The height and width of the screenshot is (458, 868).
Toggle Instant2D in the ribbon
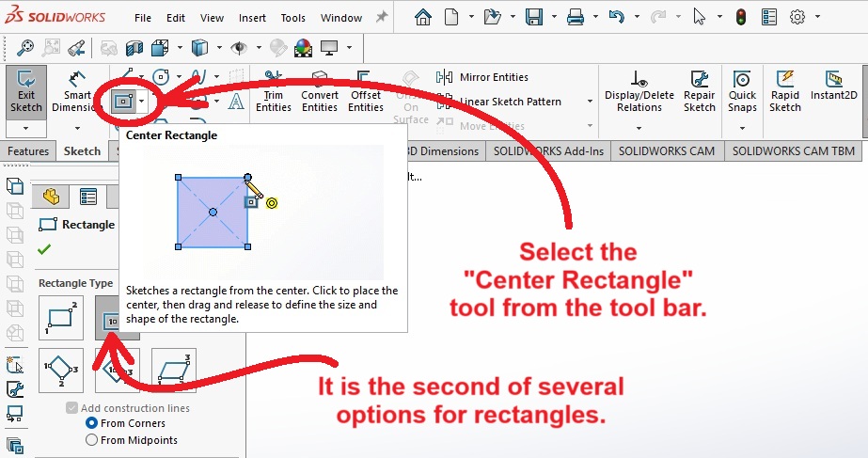point(832,92)
